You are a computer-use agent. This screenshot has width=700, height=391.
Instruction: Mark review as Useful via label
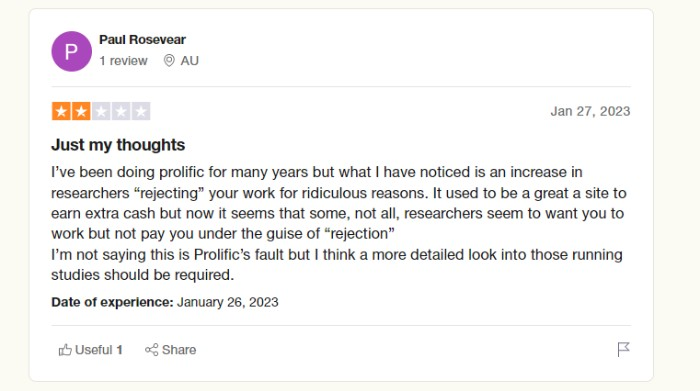pyautogui.click(x=93, y=350)
